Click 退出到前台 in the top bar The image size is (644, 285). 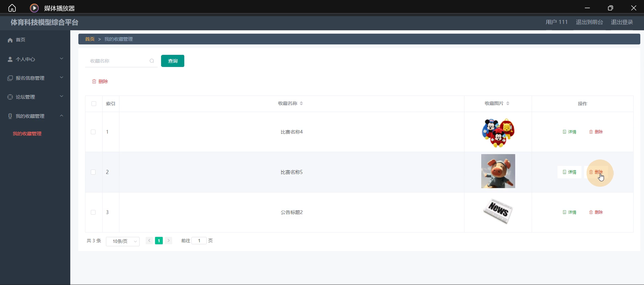click(x=590, y=22)
